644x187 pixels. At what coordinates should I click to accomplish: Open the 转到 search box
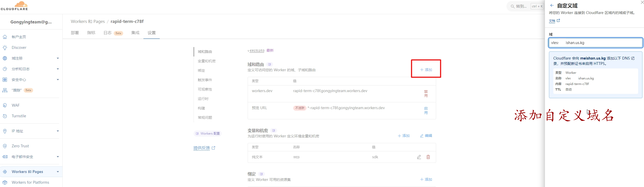click(525, 6)
